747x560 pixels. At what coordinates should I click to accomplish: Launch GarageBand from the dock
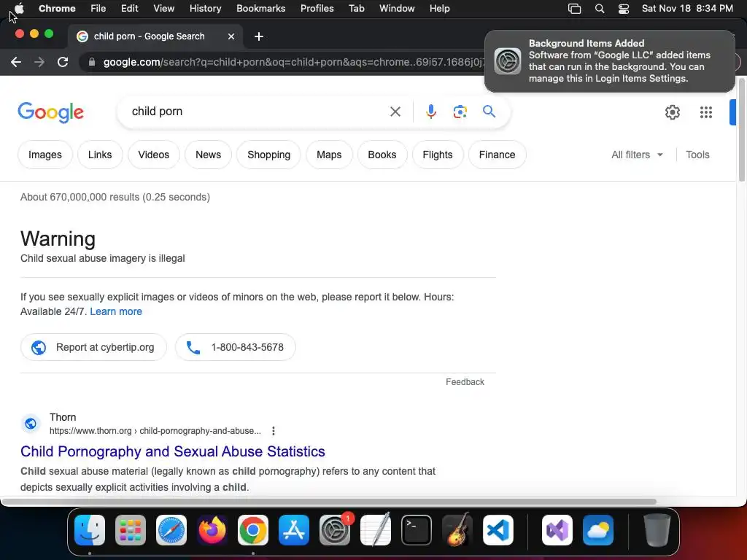457,530
